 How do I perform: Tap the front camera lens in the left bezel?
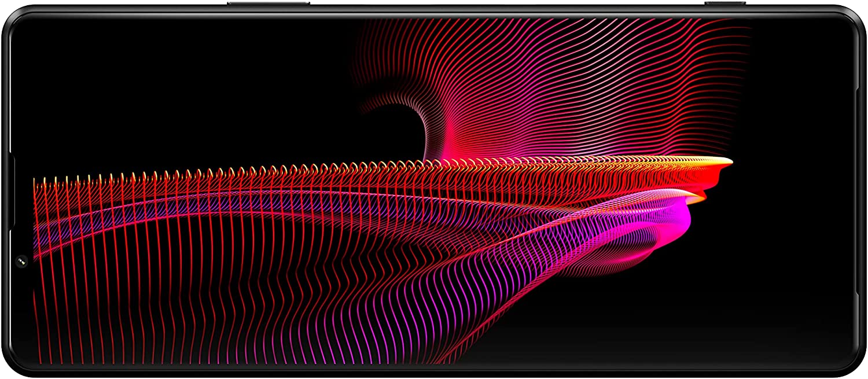pyautogui.click(x=22, y=262)
